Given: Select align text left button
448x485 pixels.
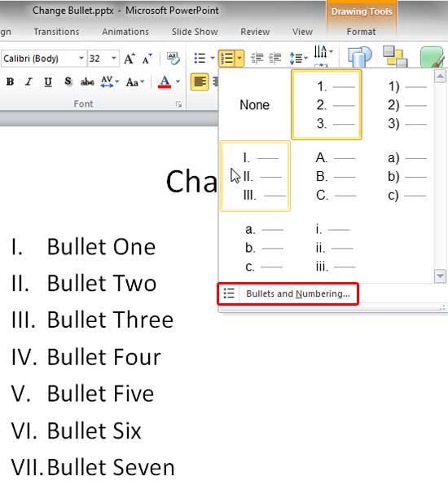Looking at the screenshot, I should [x=200, y=82].
